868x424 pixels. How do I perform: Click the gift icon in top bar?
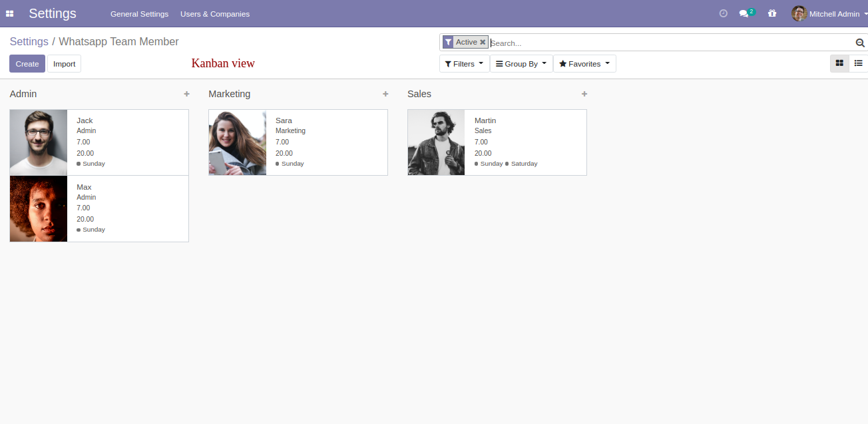click(772, 13)
